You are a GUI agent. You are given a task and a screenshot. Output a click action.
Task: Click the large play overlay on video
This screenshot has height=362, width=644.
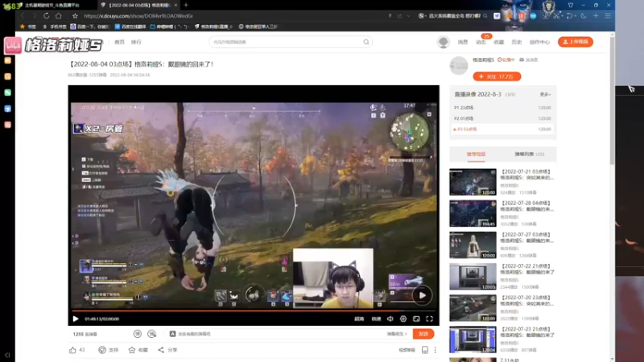click(x=422, y=295)
